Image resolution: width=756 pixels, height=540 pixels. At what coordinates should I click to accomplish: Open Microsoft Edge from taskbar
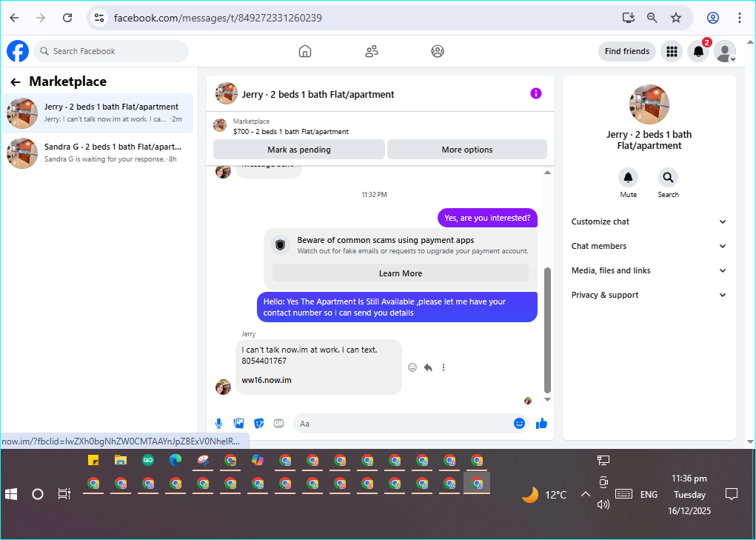coord(175,461)
